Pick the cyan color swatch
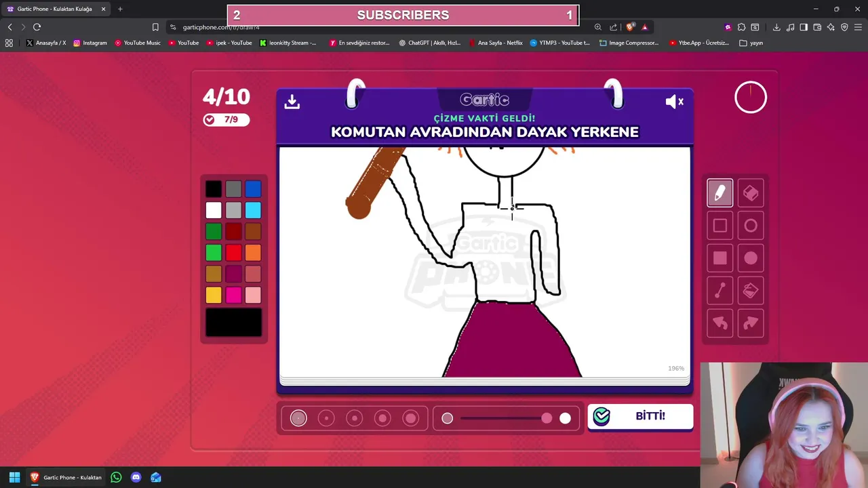The height and width of the screenshot is (488, 868). pos(253,210)
